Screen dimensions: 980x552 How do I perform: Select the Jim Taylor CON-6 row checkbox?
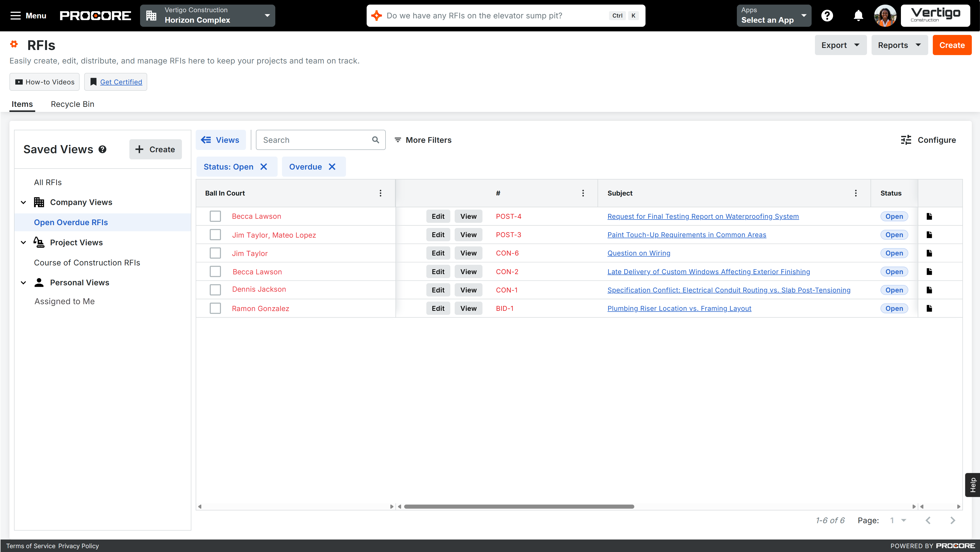click(x=215, y=253)
